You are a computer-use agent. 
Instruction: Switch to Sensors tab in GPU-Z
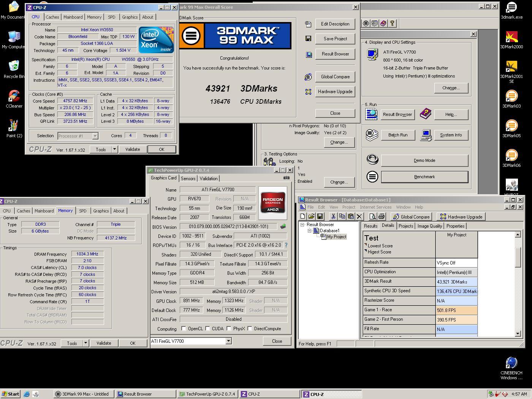click(x=188, y=179)
